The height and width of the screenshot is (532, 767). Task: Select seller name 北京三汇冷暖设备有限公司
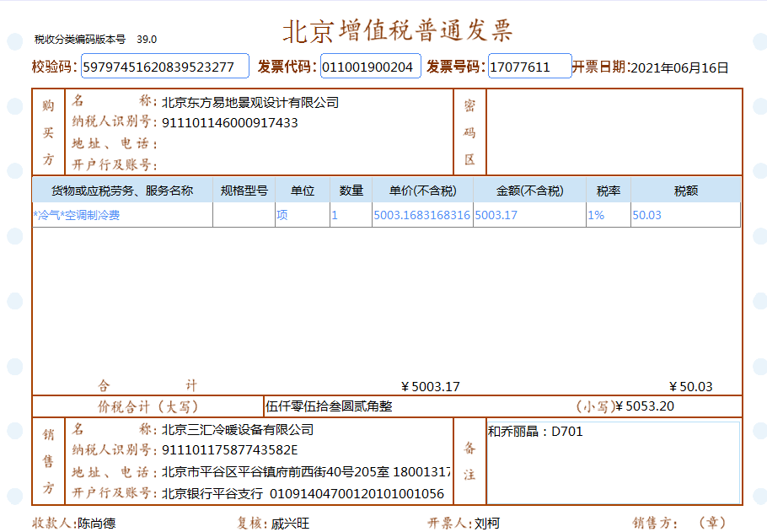[x=238, y=430]
